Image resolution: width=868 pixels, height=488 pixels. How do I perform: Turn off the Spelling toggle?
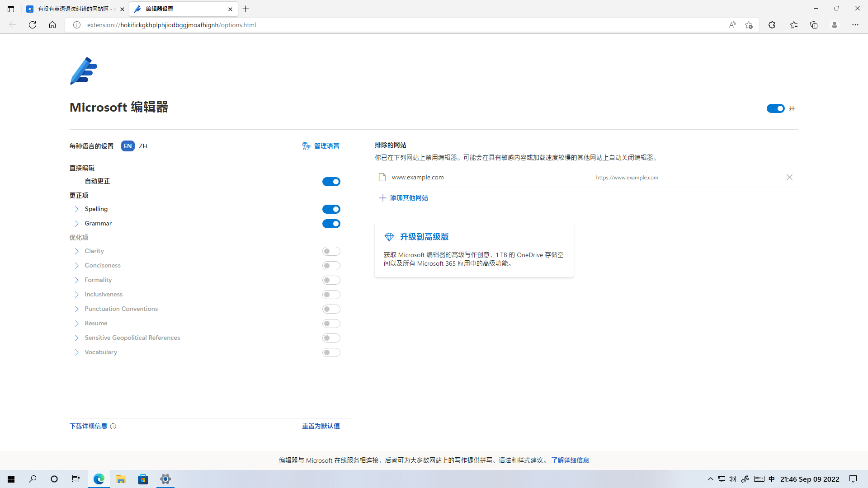coord(331,209)
